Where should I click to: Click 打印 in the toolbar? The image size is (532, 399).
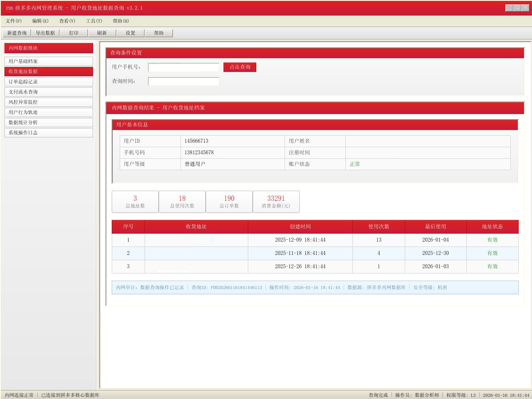click(74, 33)
